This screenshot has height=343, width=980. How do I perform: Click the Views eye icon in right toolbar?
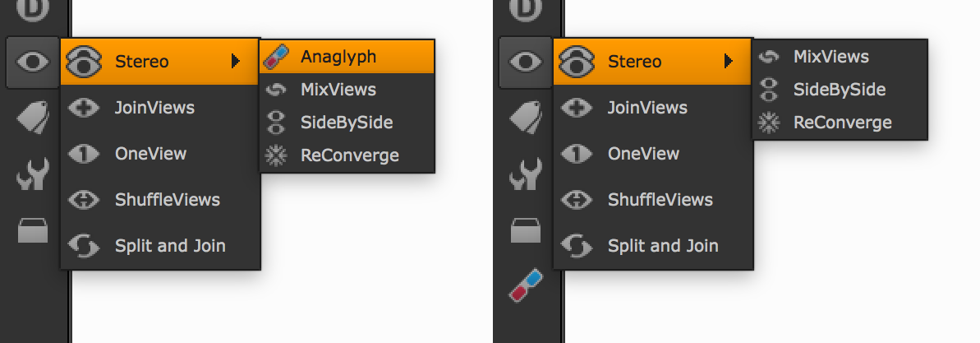tap(526, 62)
